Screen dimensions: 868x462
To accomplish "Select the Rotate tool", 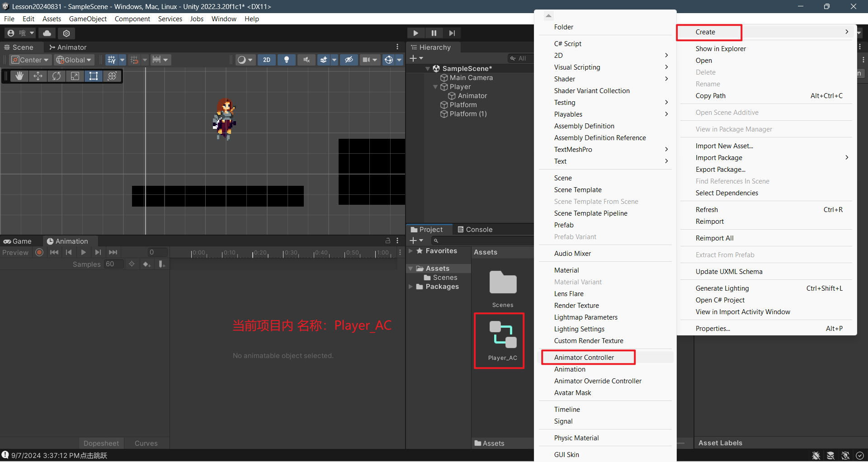I will coord(57,76).
